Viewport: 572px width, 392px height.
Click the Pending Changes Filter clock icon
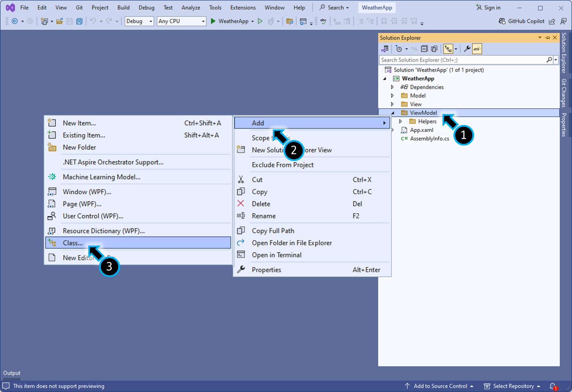[x=399, y=49]
